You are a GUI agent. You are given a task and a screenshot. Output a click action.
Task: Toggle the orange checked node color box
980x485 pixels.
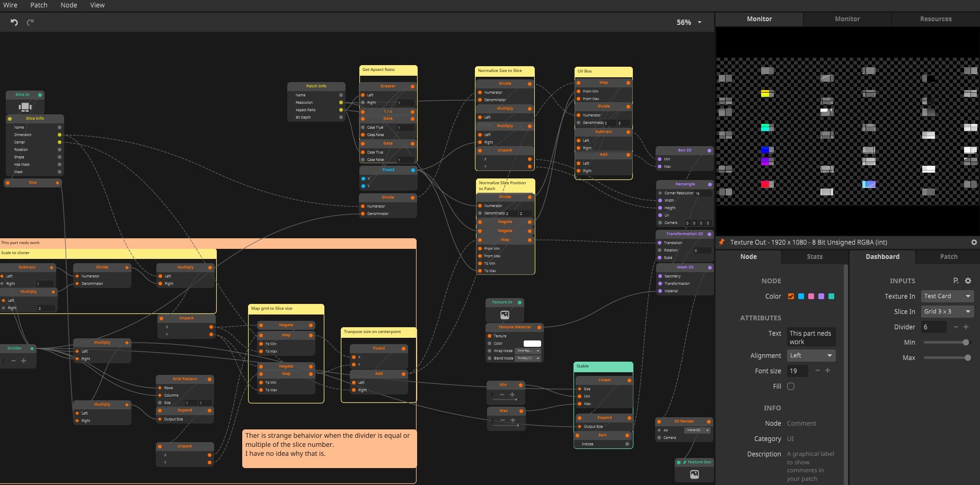pyautogui.click(x=791, y=297)
